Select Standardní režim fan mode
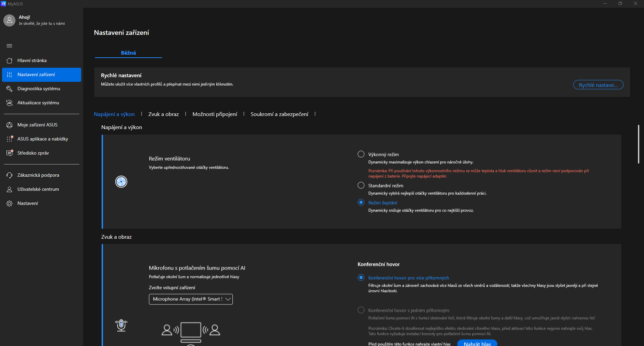 [x=361, y=185]
